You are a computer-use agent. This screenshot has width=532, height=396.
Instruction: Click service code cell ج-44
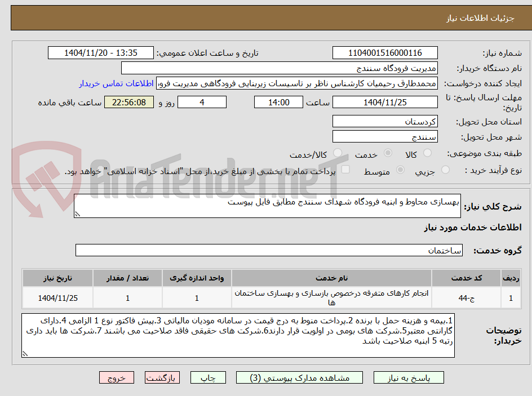467,297
